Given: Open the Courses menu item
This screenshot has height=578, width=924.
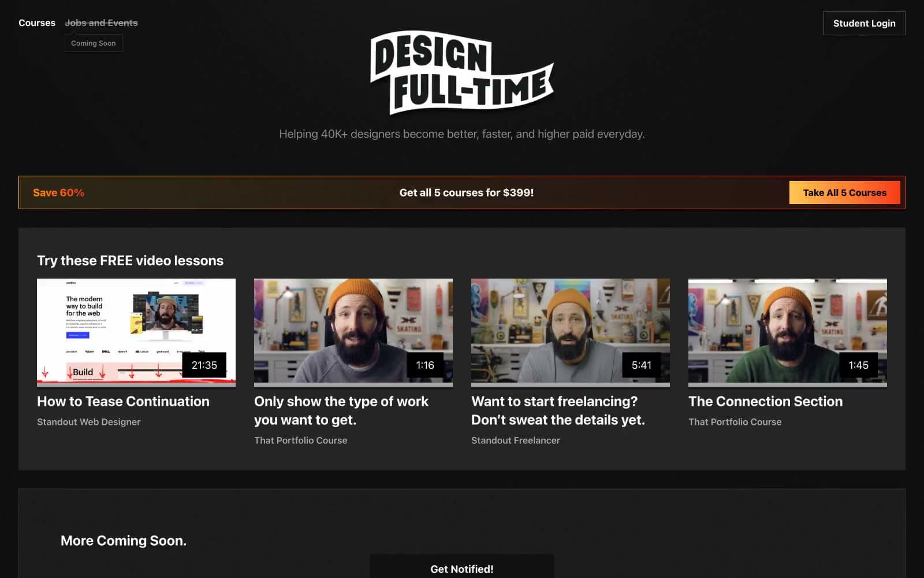Looking at the screenshot, I should (x=37, y=23).
